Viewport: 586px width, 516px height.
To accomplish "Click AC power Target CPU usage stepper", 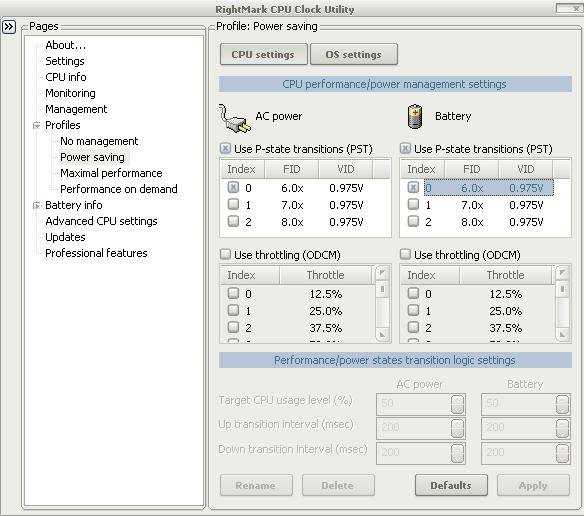I will tap(457, 404).
